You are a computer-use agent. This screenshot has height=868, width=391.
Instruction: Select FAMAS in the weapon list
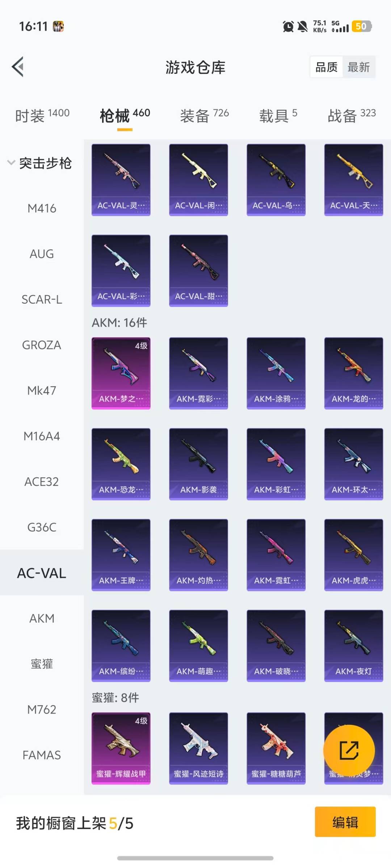pyautogui.click(x=42, y=755)
